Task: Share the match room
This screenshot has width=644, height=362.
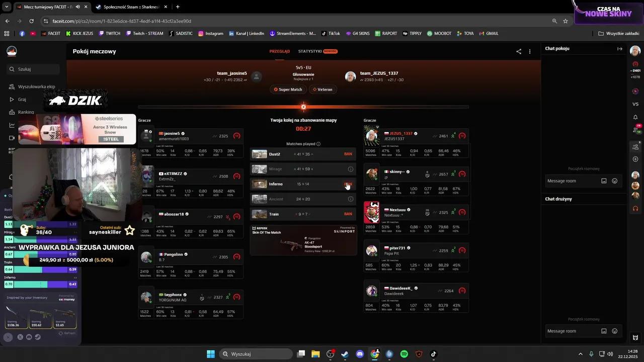Action: [x=519, y=51]
